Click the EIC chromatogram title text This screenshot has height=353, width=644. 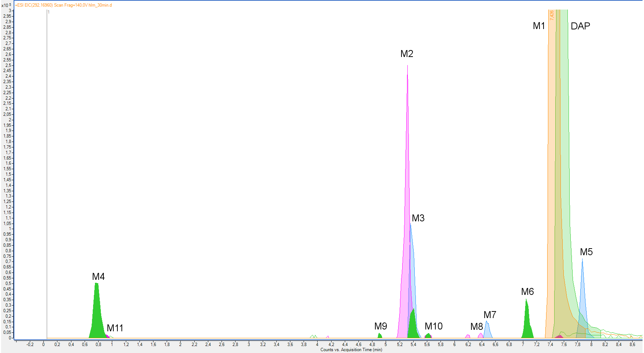63,5
